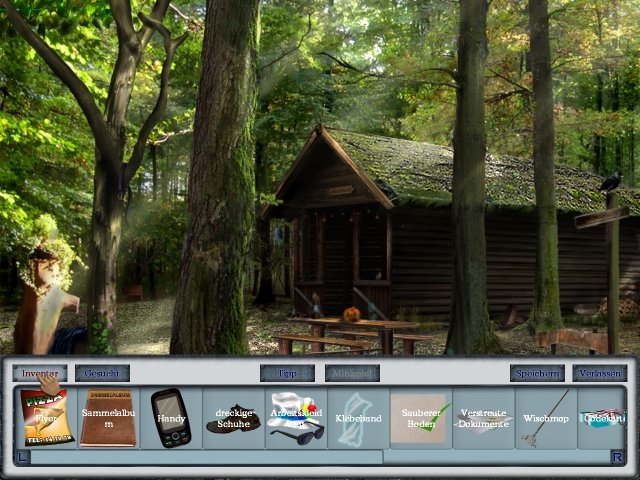Select the Handy mobile phone item

(x=171, y=418)
